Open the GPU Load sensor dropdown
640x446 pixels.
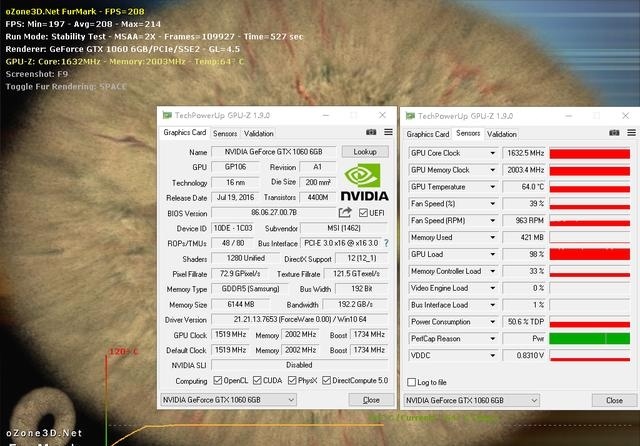point(492,254)
